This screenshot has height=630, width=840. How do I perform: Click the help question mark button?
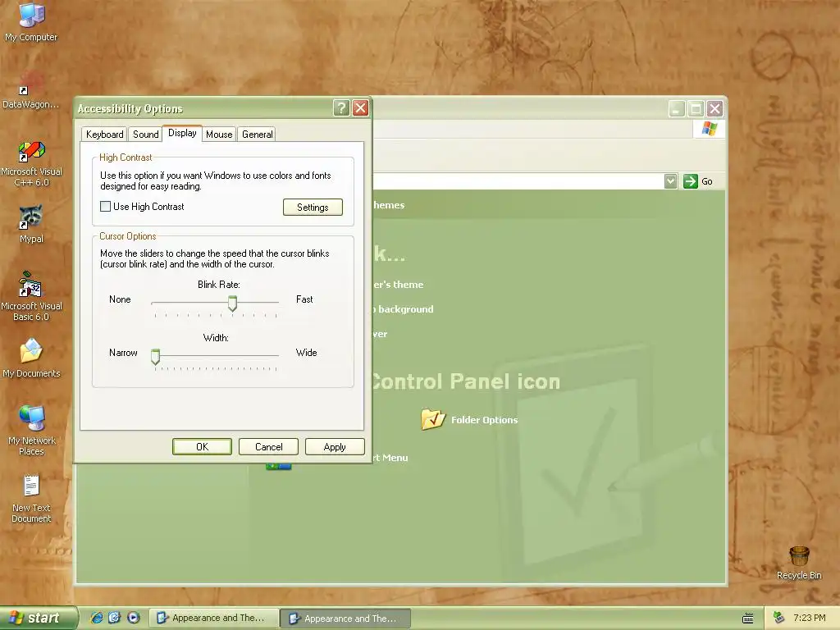click(x=341, y=108)
